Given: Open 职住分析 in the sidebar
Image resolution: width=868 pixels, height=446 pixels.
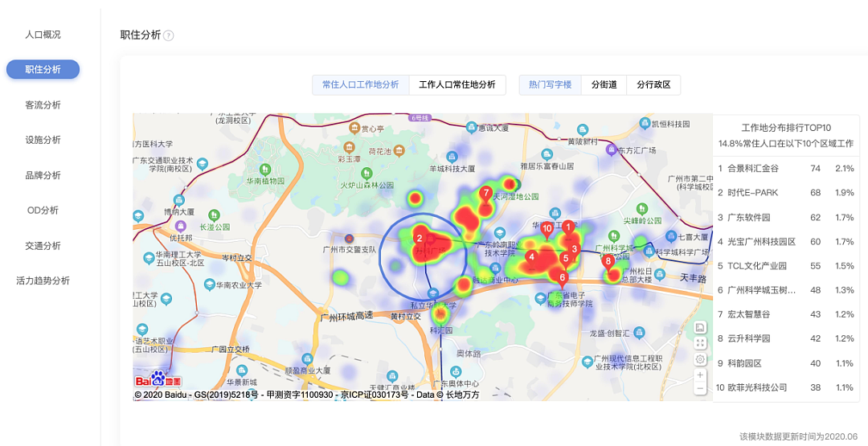Looking at the screenshot, I should 43,70.
